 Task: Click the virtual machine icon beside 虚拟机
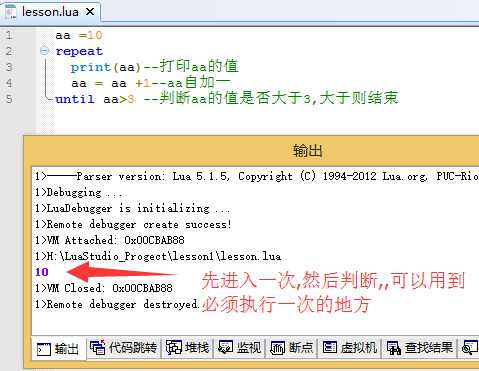pos(330,347)
